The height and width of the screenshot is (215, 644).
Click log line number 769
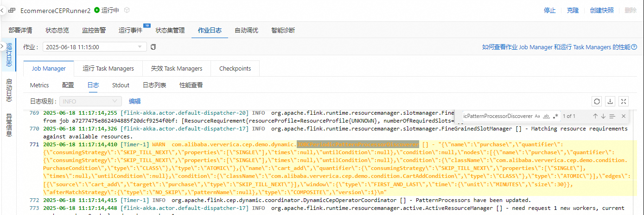point(34,113)
